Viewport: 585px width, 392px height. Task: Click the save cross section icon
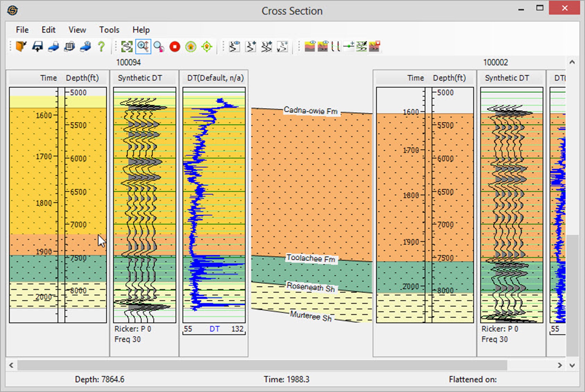(x=37, y=46)
